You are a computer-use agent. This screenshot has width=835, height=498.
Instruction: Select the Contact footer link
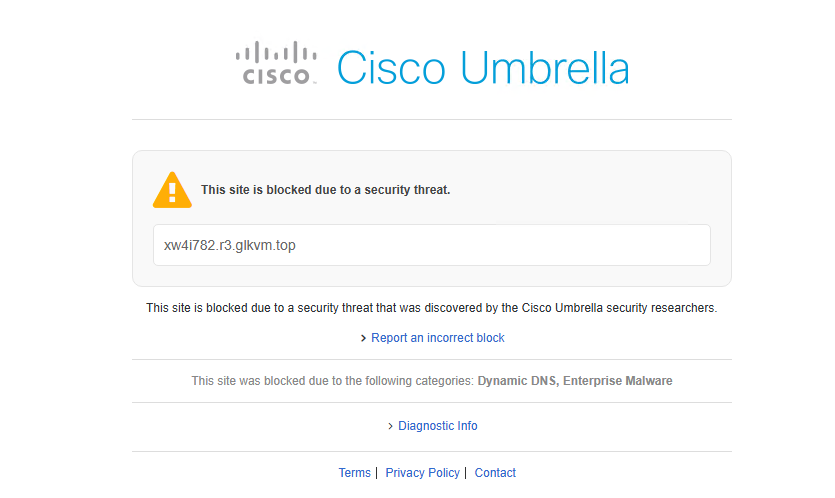click(495, 473)
